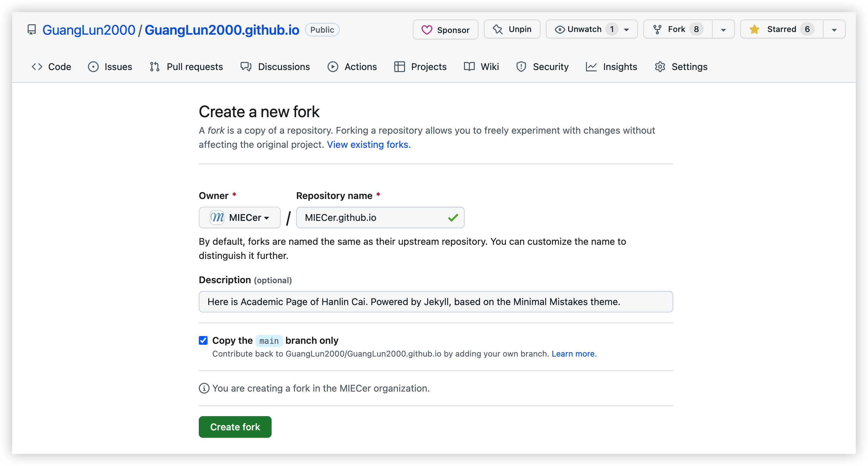
Task: Select the Pull requests icon
Action: click(155, 67)
